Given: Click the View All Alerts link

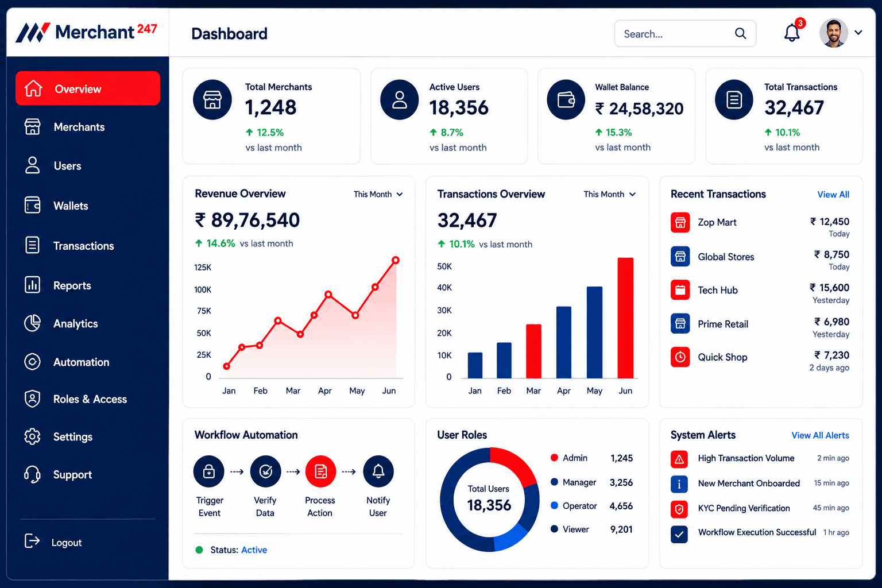Looking at the screenshot, I should [820, 435].
